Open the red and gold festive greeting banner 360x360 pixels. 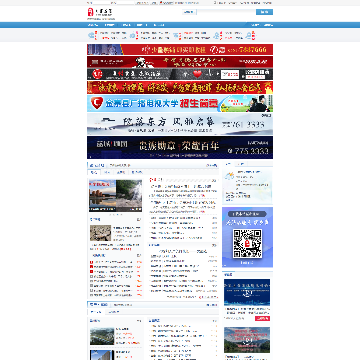180,87
